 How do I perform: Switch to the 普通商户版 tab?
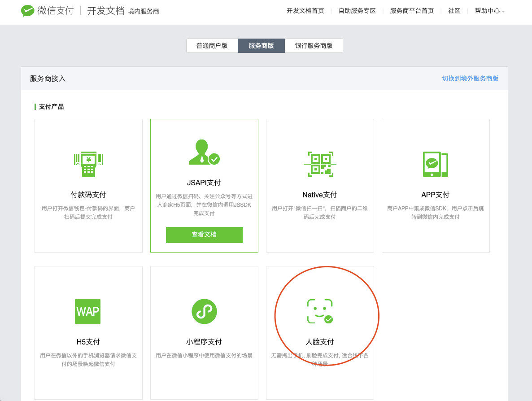212,46
